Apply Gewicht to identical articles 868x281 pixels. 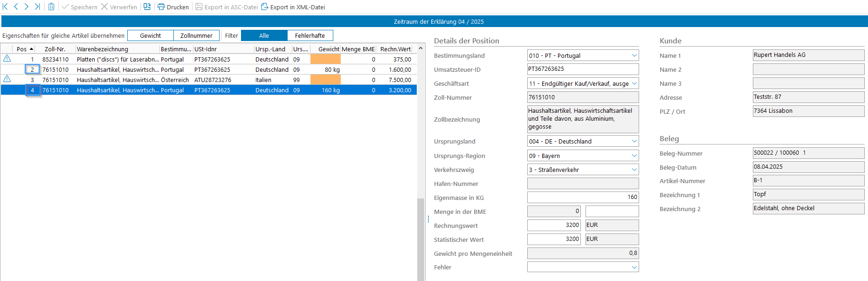[150, 35]
